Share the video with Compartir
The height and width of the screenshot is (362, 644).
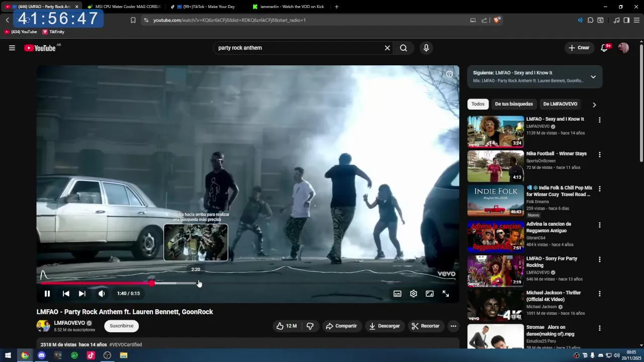point(341,326)
